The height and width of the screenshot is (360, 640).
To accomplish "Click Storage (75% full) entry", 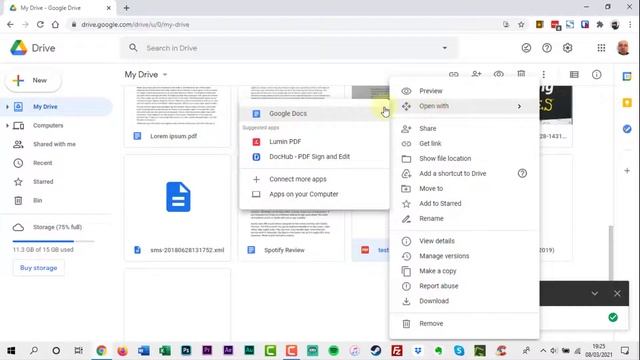I will (57, 227).
